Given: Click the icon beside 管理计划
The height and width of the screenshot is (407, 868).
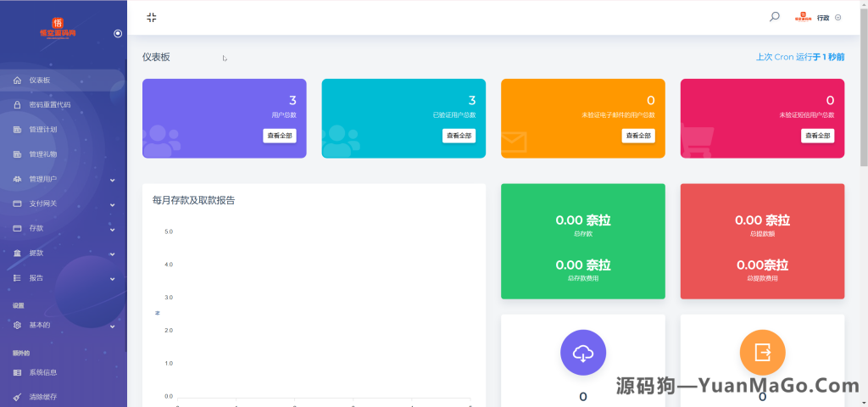Looking at the screenshot, I should (x=17, y=130).
